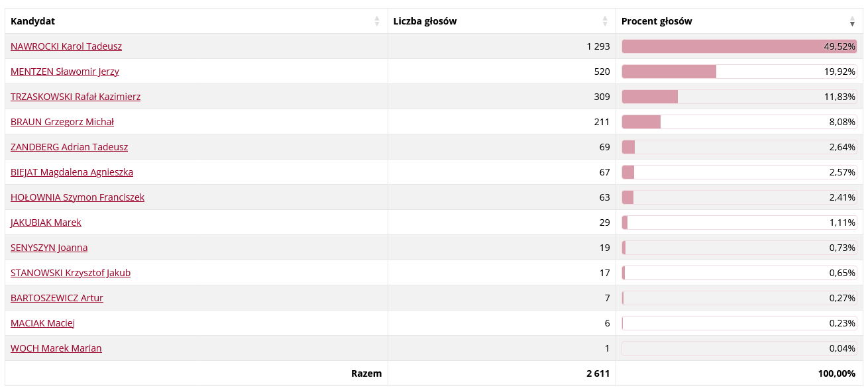The image size is (868, 390).
Task: Click BARTOSZEWICZ Artur link
Action: pos(57,298)
